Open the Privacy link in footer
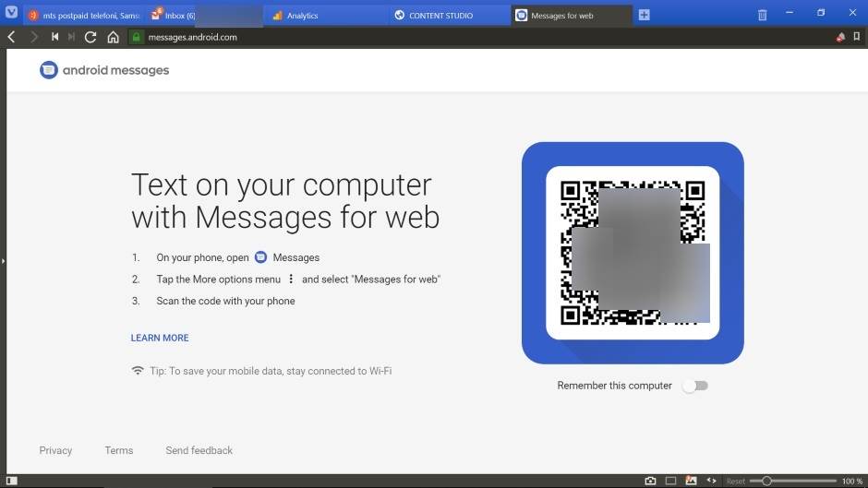This screenshot has height=488, width=868. (x=55, y=450)
